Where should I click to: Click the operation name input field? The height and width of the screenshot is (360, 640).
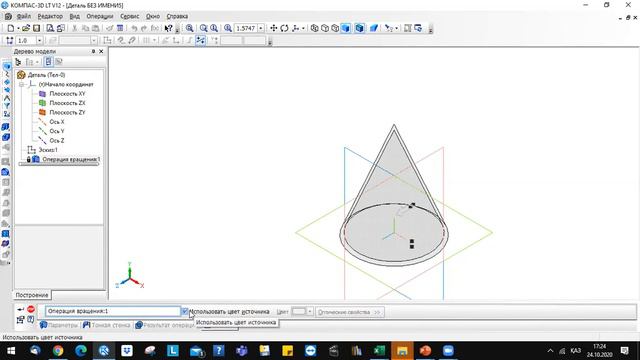[x=113, y=311]
